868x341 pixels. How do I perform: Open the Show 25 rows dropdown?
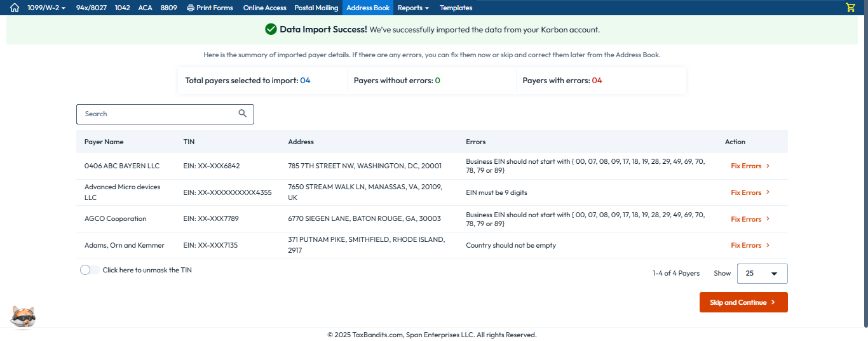[x=762, y=274]
